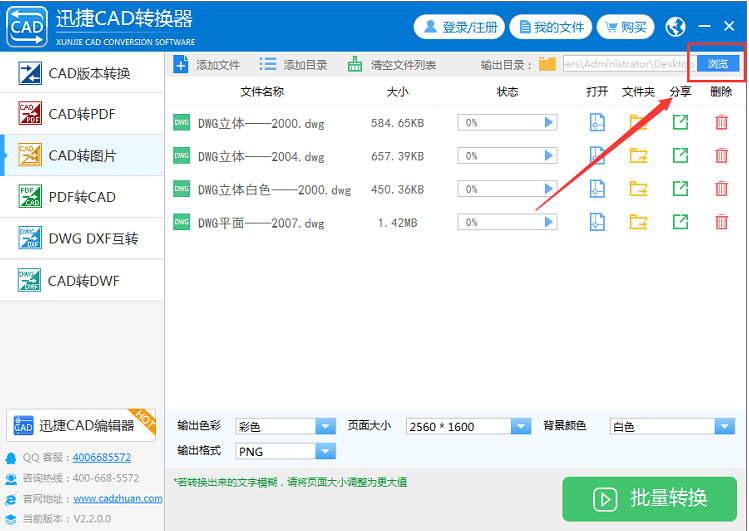This screenshot has height=531, width=749.
Task: Delete DWG立体白色——2000.dwg from list
Action: (x=721, y=189)
